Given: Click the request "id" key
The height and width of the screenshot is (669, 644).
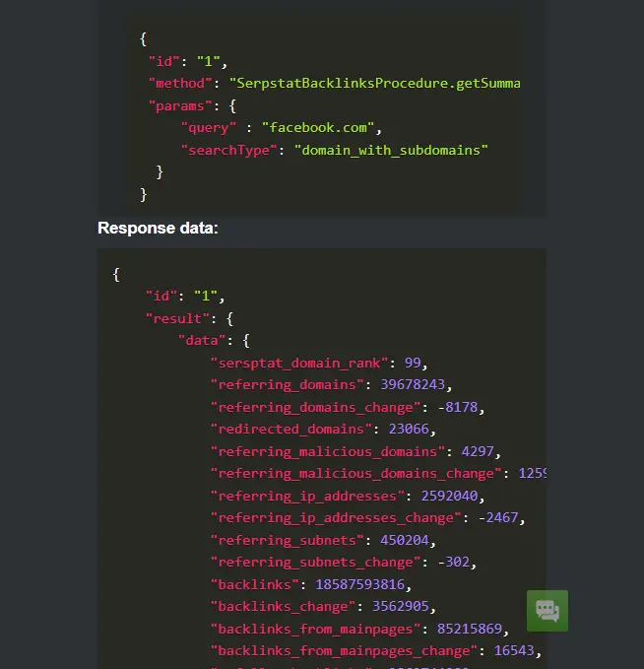Looking at the screenshot, I should [163, 61].
